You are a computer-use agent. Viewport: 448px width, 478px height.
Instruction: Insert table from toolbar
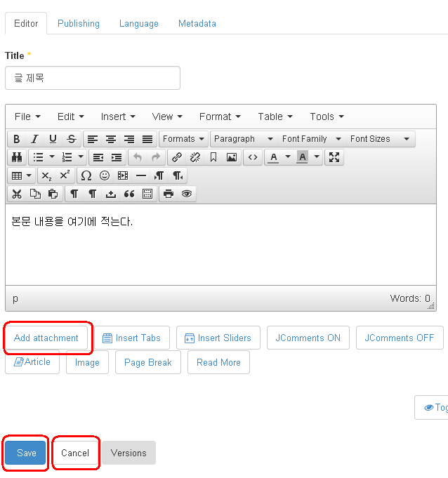(x=17, y=175)
